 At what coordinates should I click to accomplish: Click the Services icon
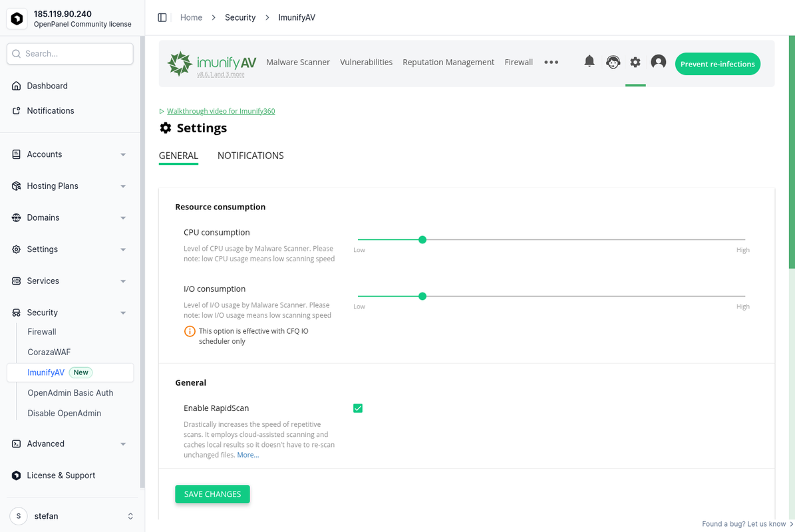[16, 281]
